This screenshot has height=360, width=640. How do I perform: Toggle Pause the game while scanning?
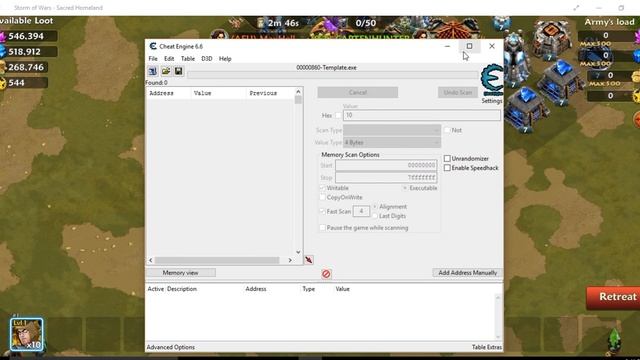pyautogui.click(x=322, y=228)
